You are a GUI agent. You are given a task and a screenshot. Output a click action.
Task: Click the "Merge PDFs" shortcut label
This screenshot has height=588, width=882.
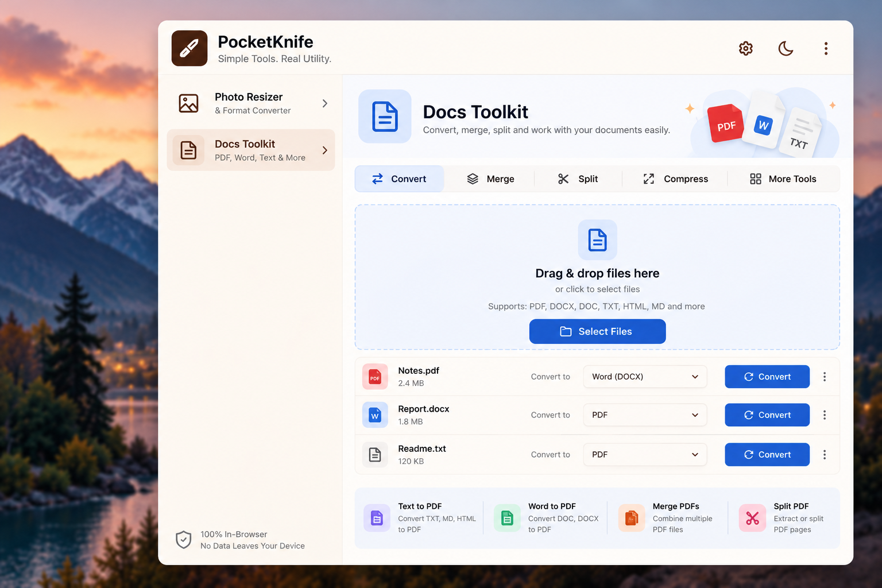[x=676, y=506]
